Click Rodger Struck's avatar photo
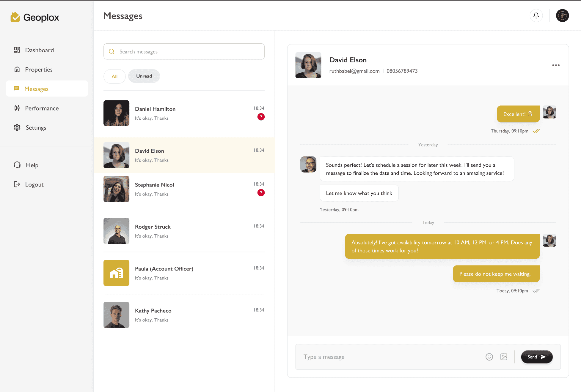Image resolution: width=581 pixels, height=392 pixels. [x=116, y=231]
